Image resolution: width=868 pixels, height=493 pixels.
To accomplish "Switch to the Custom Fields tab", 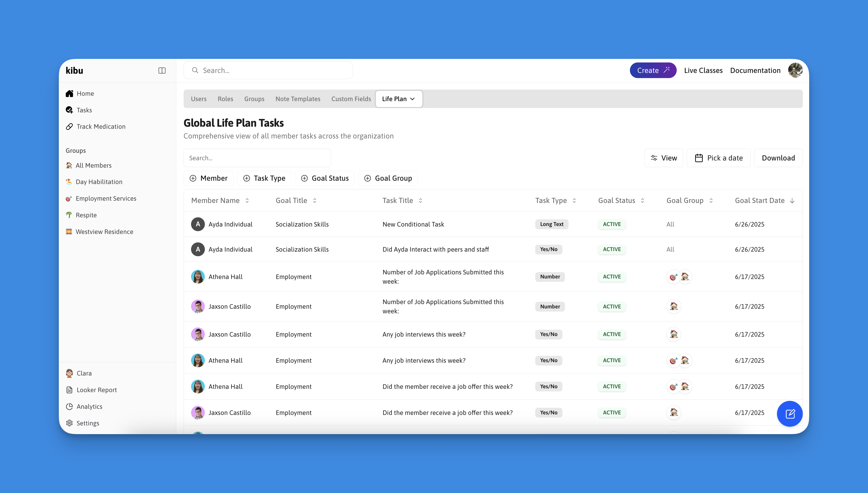I will 351,99.
